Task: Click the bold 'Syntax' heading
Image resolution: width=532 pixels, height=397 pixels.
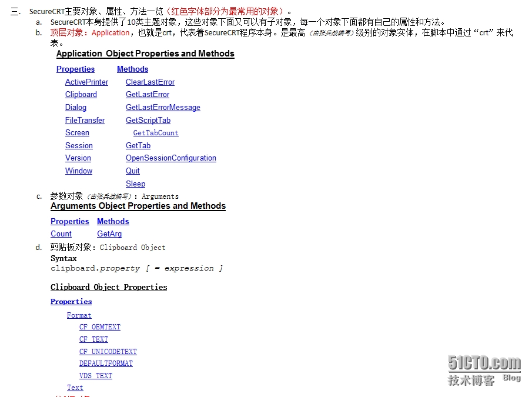Action: pos(63,259)
